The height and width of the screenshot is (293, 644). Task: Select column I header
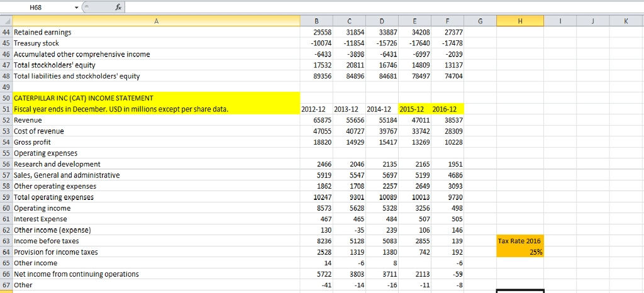pyautogui.click(x=560, y=21)
